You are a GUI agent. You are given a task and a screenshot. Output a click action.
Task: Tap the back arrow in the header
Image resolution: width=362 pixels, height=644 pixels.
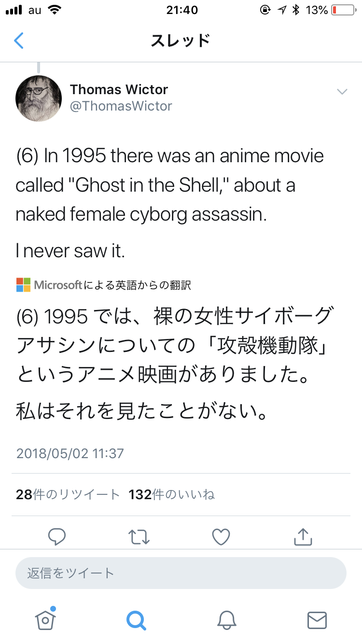19,41
